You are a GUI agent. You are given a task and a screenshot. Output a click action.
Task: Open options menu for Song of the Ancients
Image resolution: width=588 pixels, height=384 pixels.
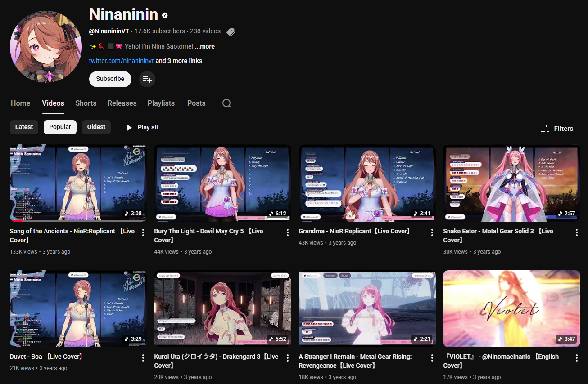tap(143, 232)
